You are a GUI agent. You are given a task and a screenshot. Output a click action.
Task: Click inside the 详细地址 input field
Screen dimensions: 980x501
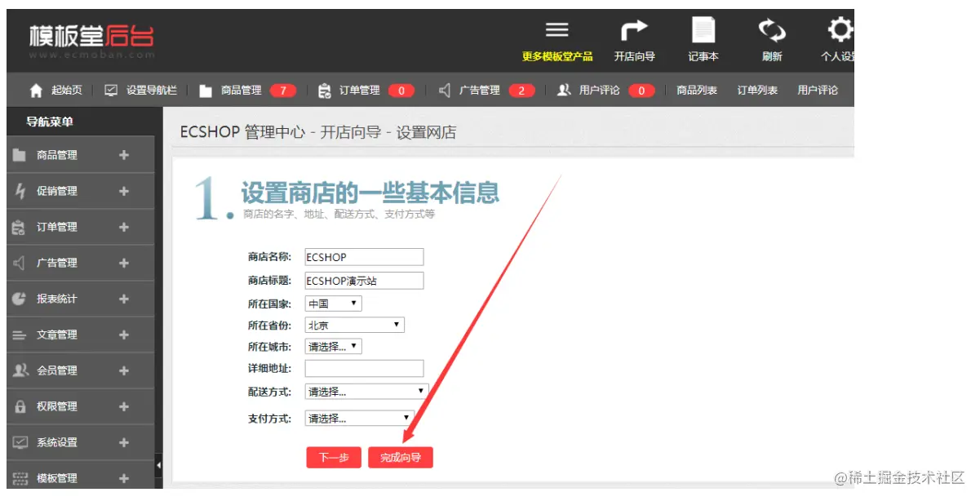coord(363,367)
